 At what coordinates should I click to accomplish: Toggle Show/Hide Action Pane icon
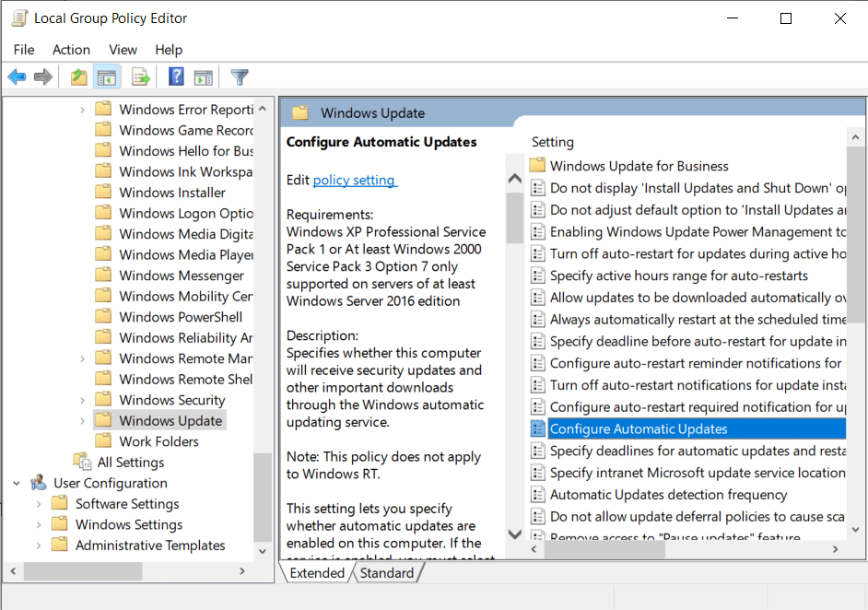click(x=203, y=77)
